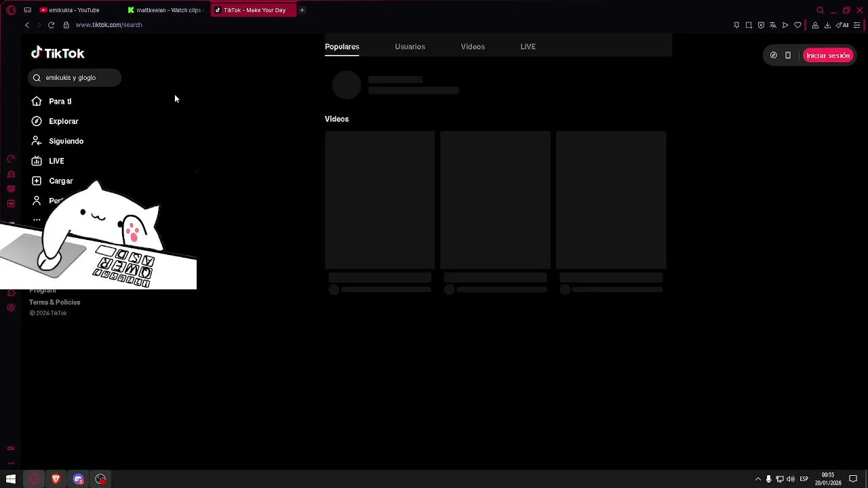
Task: Add page to bookmarks heart icon
Action: tap(797, 25)
